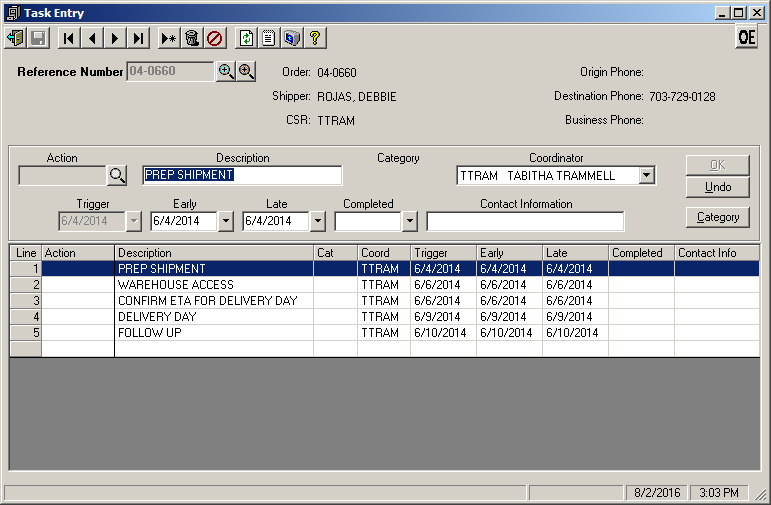Open the Early date dropdown arrow

(x=225, y=221)
